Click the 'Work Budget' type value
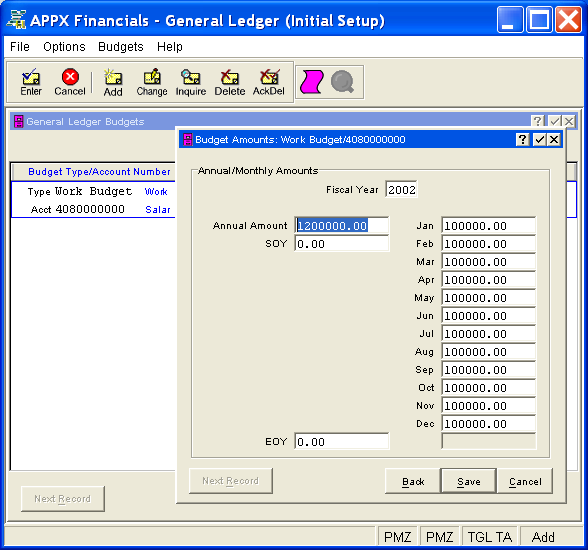Image resolution: width=588 pixels, height=550 pixels. coord(93,191)
